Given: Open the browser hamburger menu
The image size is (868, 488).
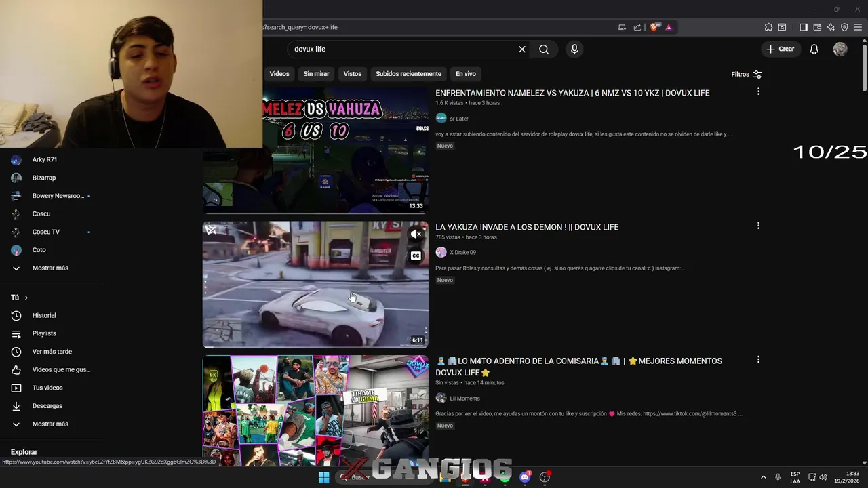Looking at the screenshot, I should (858, 27).
